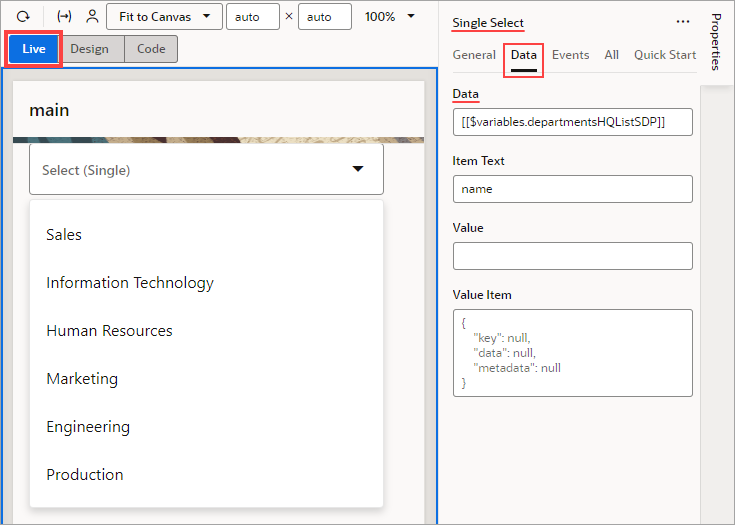Click the reload page icon

(x=23, y=17)
